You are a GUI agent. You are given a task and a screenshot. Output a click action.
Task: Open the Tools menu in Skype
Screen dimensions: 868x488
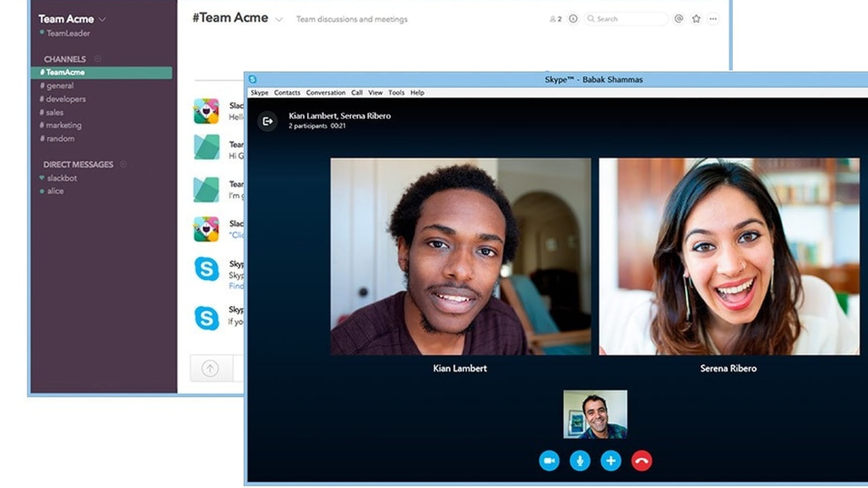pyautogui.click(x=396, y=93)
